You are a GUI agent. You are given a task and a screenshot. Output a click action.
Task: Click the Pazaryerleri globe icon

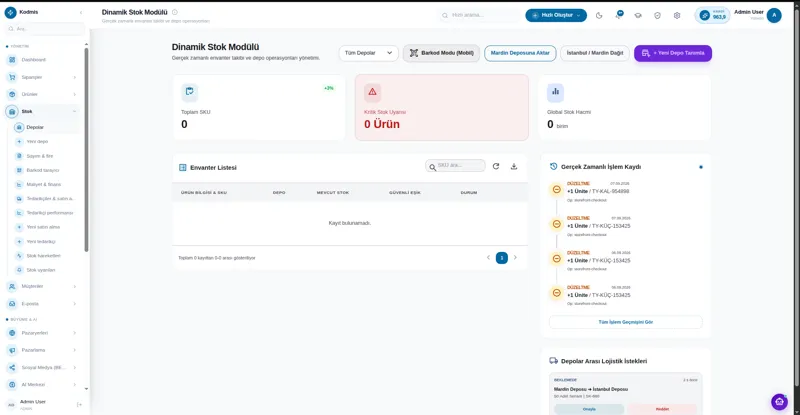click(12, 333)
